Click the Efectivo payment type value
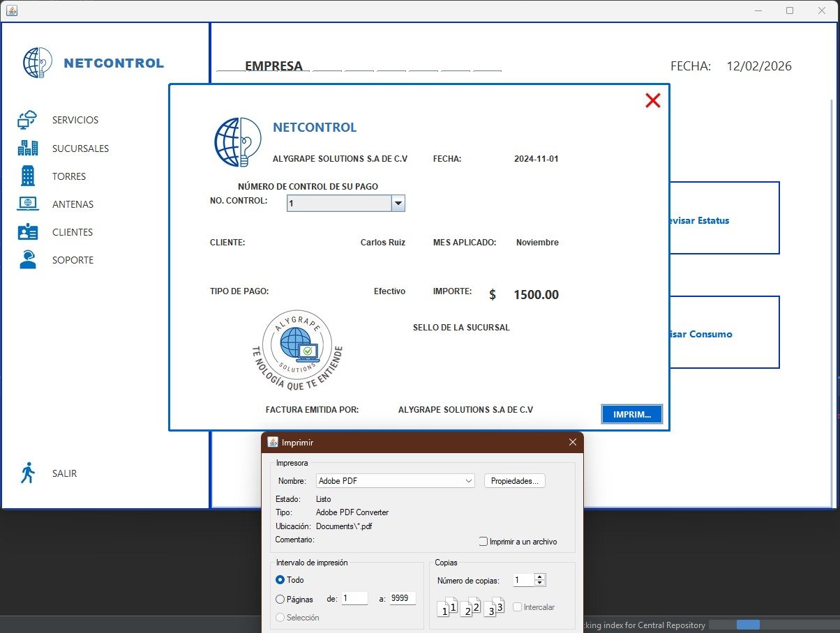This screenshot has height=633, width=840. pos(389,291)
